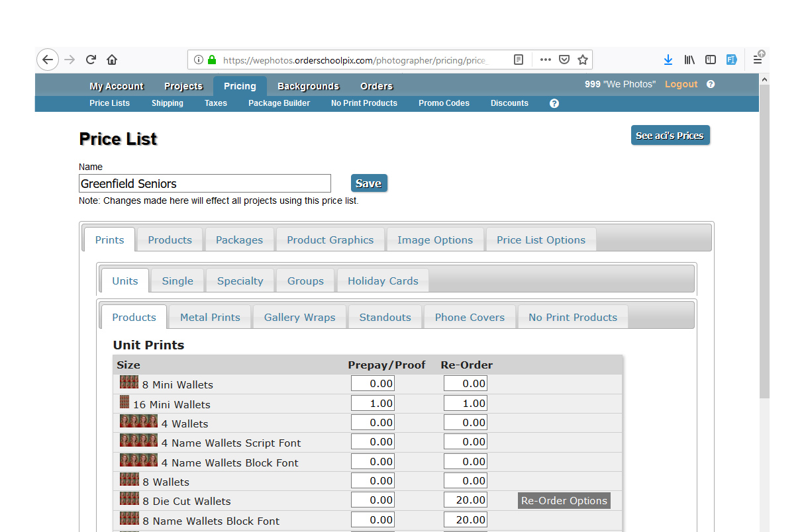Click the See aci's Prices button

tap(670, 136)
